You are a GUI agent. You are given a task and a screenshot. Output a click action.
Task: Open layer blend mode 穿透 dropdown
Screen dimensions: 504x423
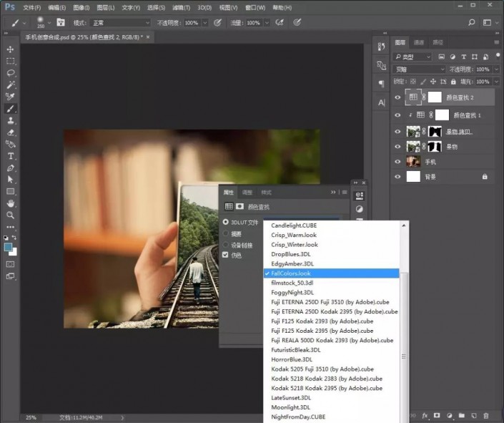419,69
